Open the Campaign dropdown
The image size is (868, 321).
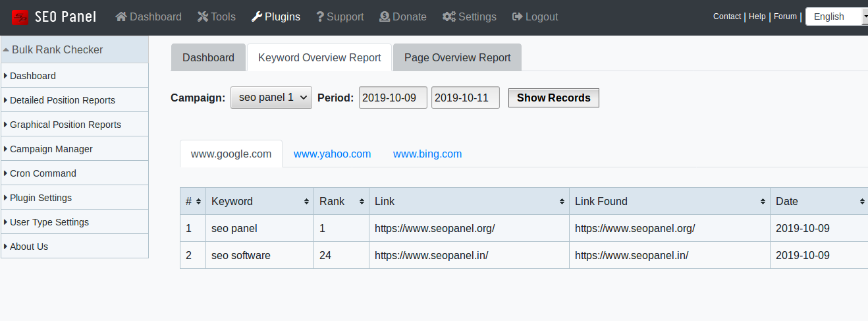coord(271,98)
